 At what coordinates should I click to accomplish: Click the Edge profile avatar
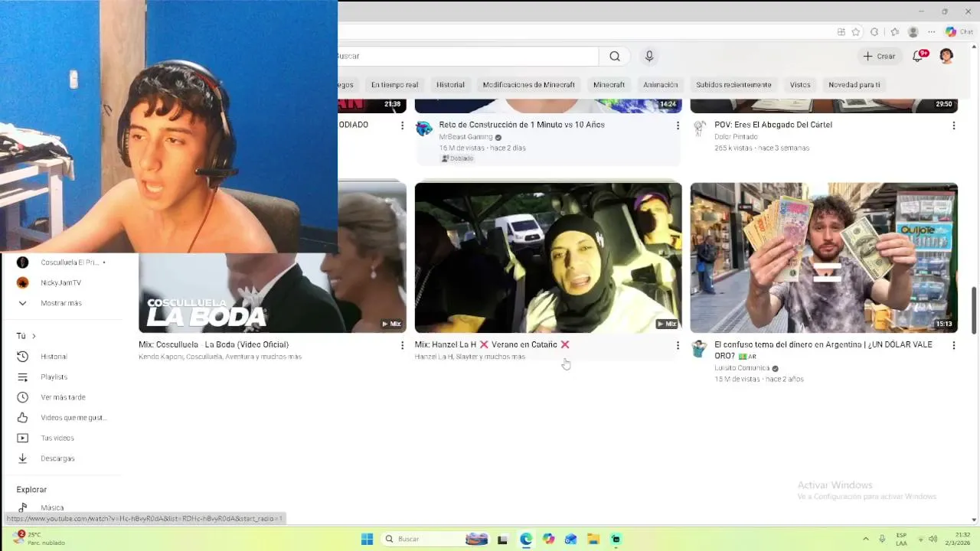tap(913, 32)
